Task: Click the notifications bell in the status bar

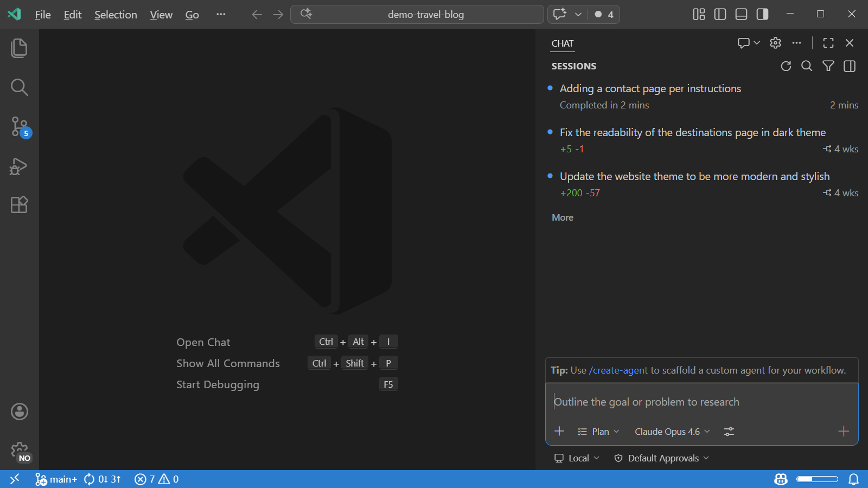Action: (x=853, y=479)
